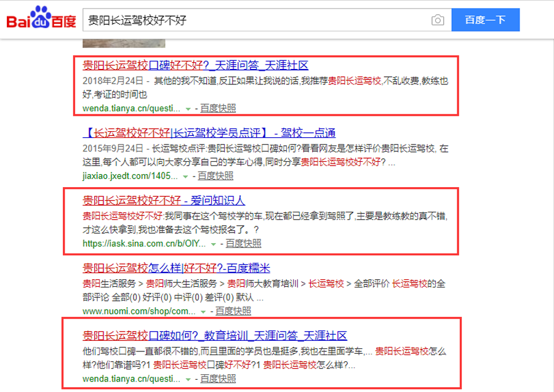The height and width of the screenshot is (392, 554).
Task: Click the date text 2015年9月24日
Action: tap(113, 148)
